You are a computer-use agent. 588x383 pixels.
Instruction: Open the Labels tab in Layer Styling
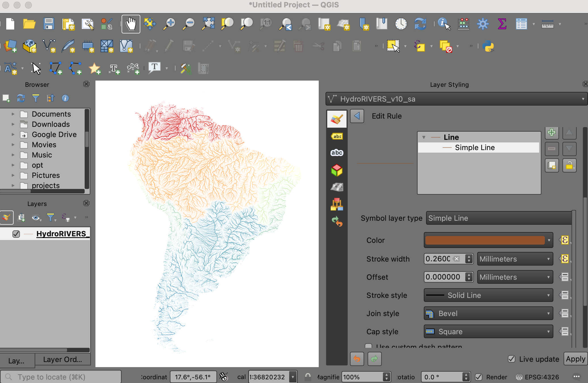337,136
